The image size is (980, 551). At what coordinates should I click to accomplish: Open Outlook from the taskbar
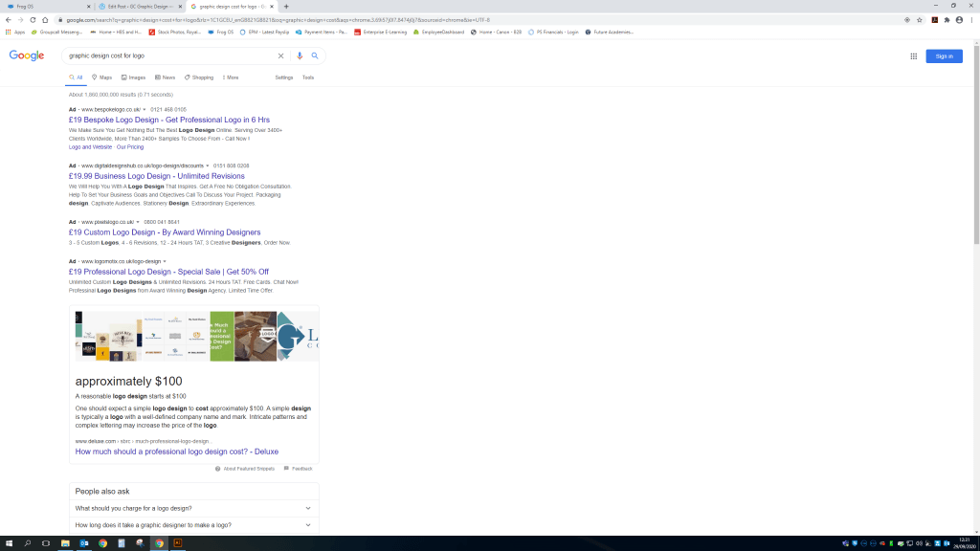coord(84,543)
